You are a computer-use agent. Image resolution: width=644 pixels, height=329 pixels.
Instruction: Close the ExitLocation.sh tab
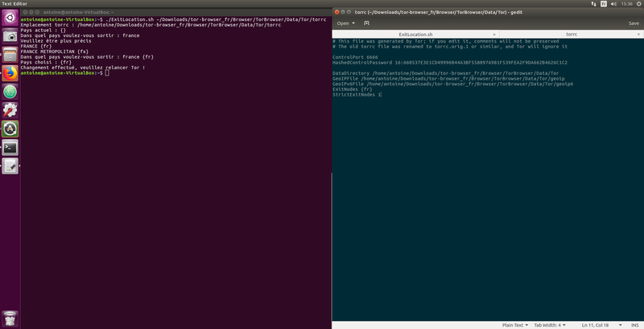(496, 35)
